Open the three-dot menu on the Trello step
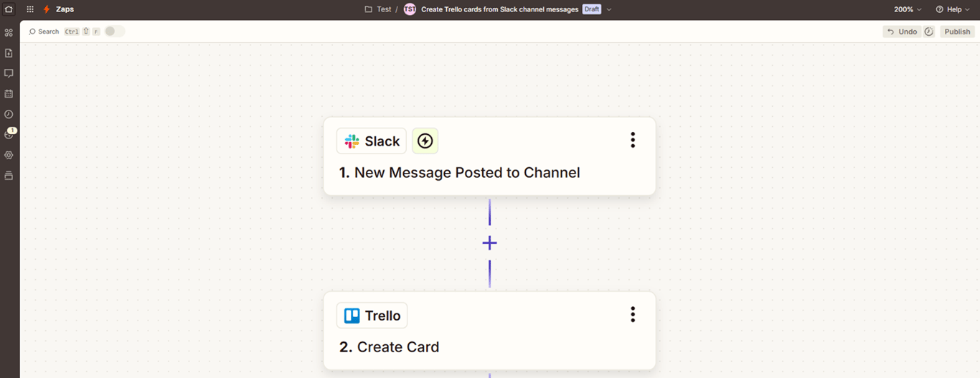Viewport: 980px width, 378px height. (633, 314)
